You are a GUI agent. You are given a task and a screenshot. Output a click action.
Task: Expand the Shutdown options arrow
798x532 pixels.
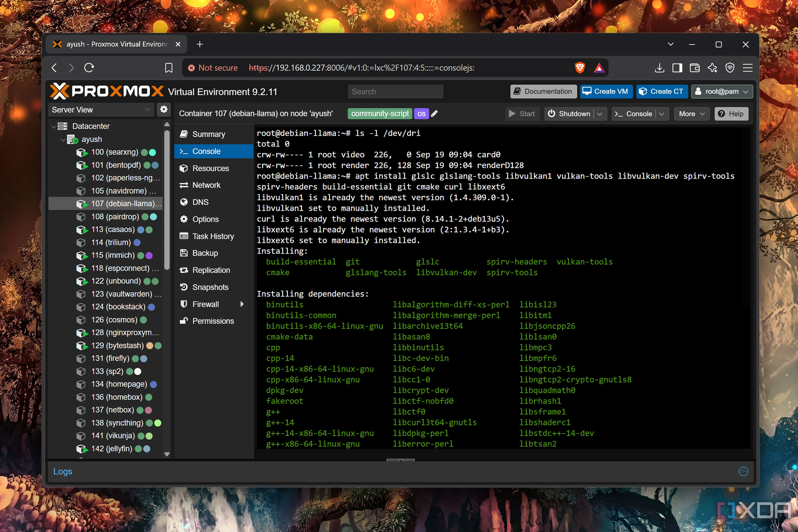600,114
